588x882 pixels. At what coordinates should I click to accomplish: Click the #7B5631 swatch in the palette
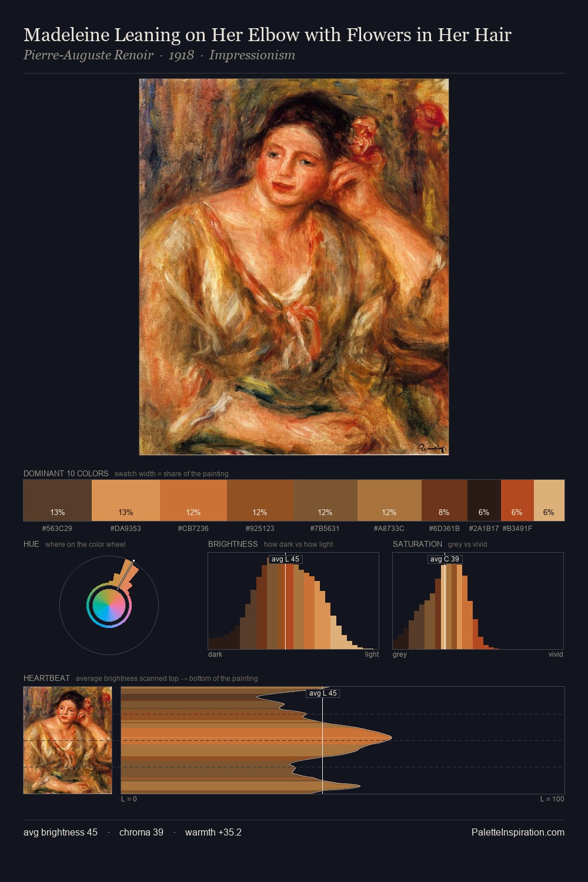[x=325, y=500]
